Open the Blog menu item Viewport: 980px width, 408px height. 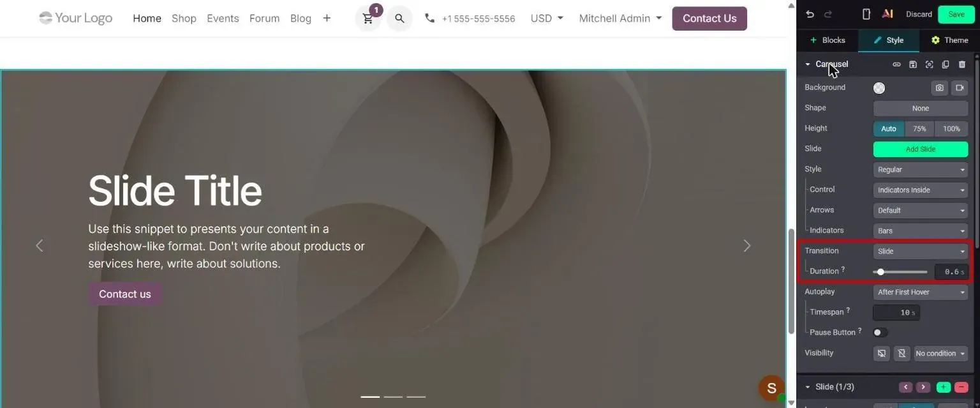(301, 19)
